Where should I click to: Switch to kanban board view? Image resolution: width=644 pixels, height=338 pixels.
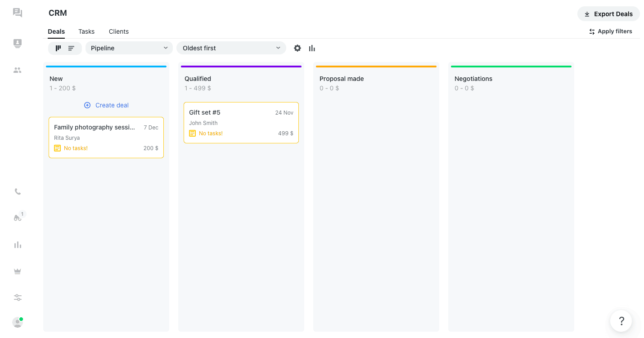tap(59, 48)
